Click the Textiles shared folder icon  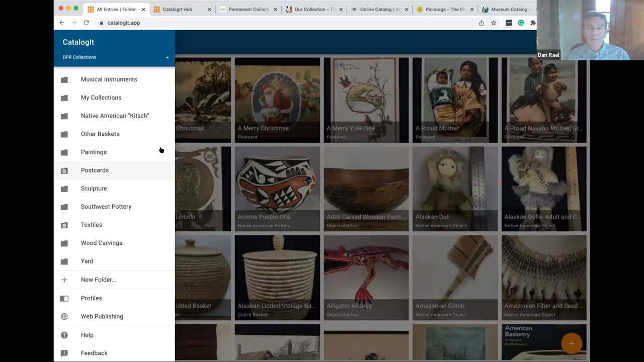(64, 225)
